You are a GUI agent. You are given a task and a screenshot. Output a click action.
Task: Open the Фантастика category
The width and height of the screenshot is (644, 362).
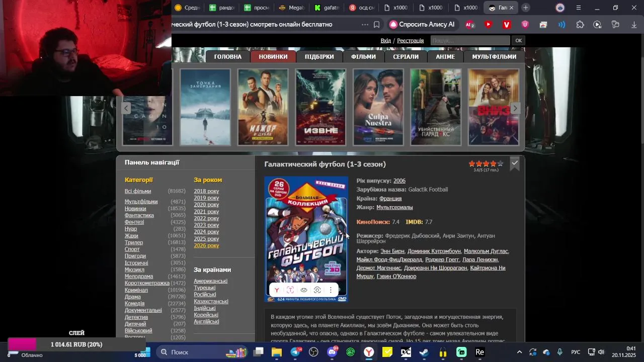tap(139, 215)
